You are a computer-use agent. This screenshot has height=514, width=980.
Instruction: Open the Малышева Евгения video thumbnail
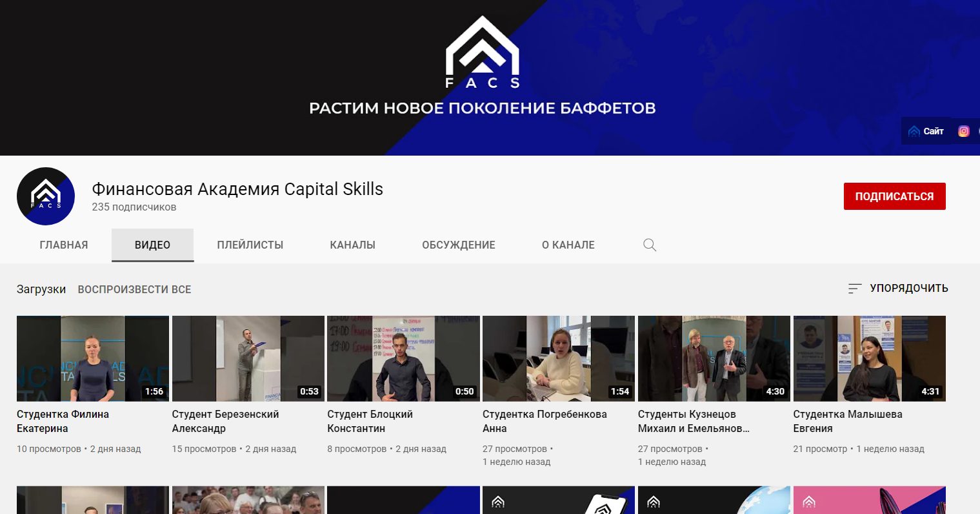[x=870, y=358]
